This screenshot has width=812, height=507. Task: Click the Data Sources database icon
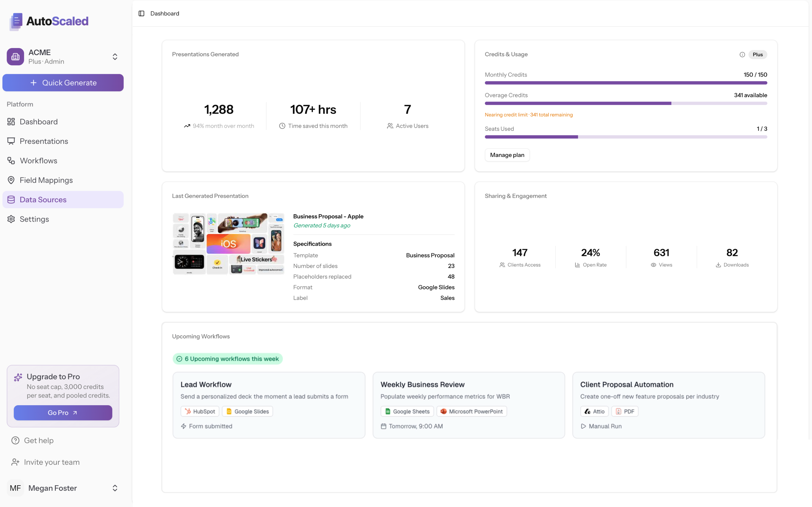11,199
